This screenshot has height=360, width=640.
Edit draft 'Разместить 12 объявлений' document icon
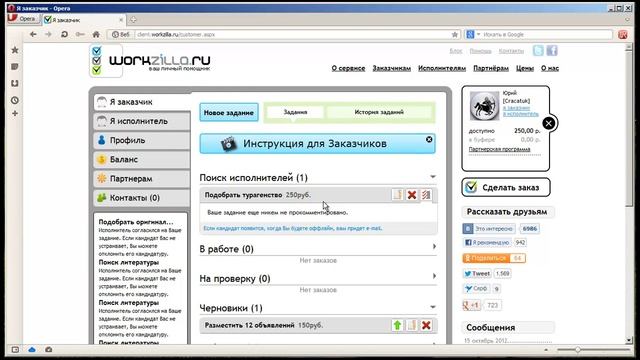pyautogui.click(x=412, y=325)
